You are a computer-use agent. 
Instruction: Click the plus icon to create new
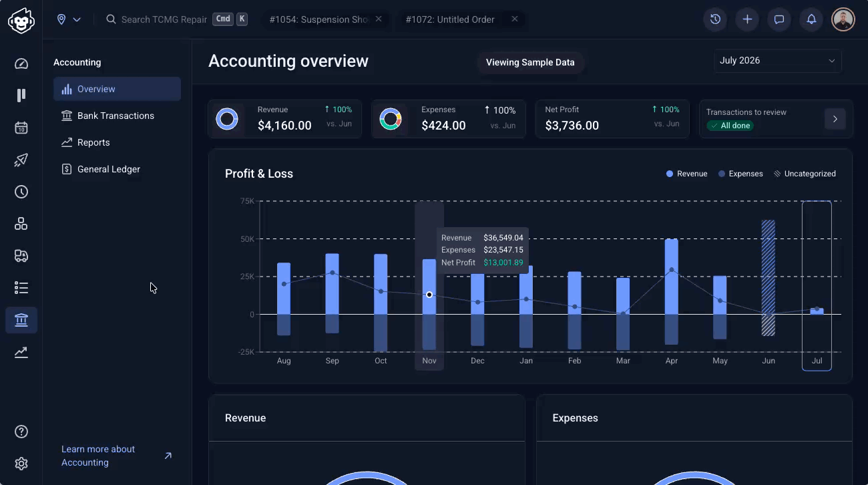(x=747, y=19)
